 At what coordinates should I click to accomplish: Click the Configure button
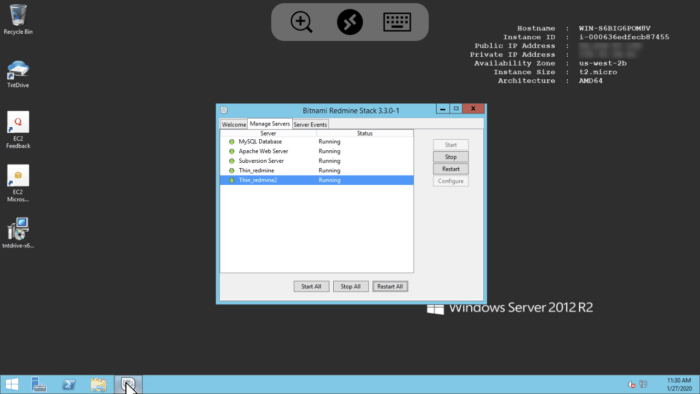tap(450, 181)
